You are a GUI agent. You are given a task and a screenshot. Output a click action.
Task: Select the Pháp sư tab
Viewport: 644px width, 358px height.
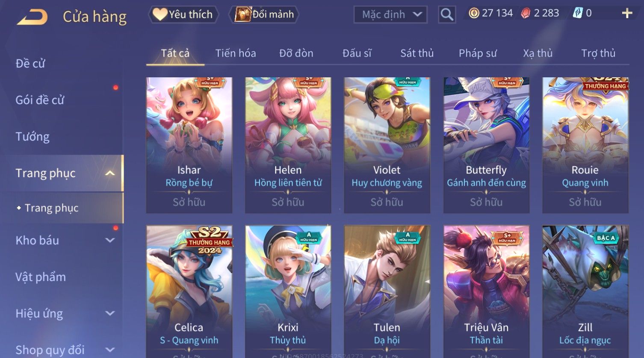pyautogui.click(x=478, y=53)
